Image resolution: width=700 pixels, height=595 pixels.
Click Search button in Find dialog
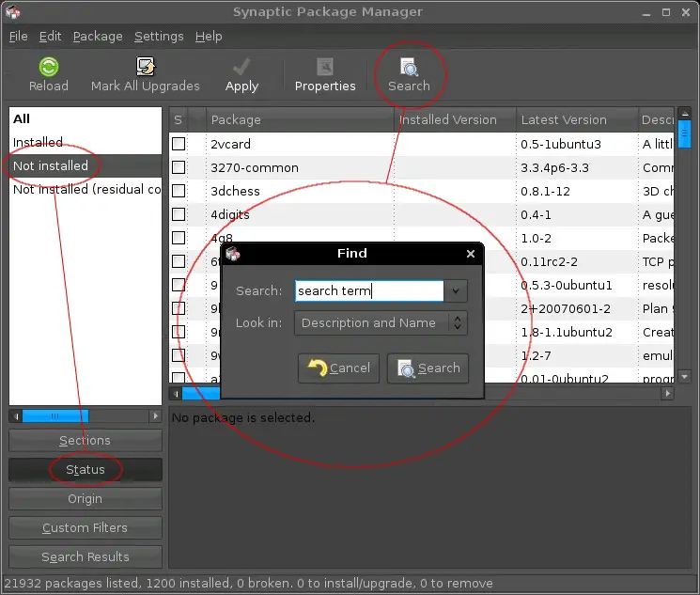click(x=428, y=368)
